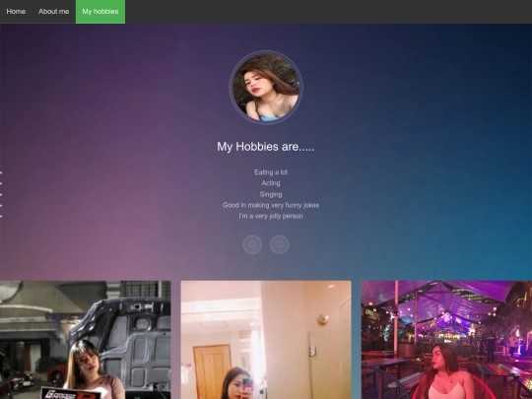Go to the About me page
Screen dimensions: 532x399
coord(53,12)
